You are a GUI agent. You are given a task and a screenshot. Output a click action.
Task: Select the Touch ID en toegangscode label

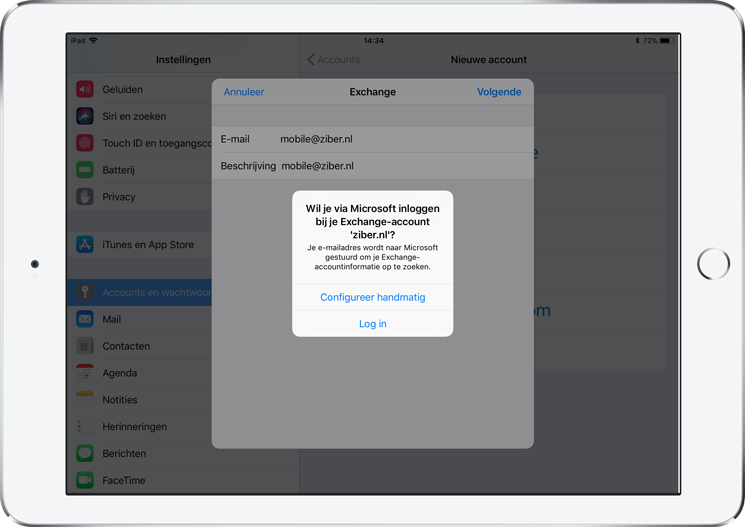(x=157, y=143)
